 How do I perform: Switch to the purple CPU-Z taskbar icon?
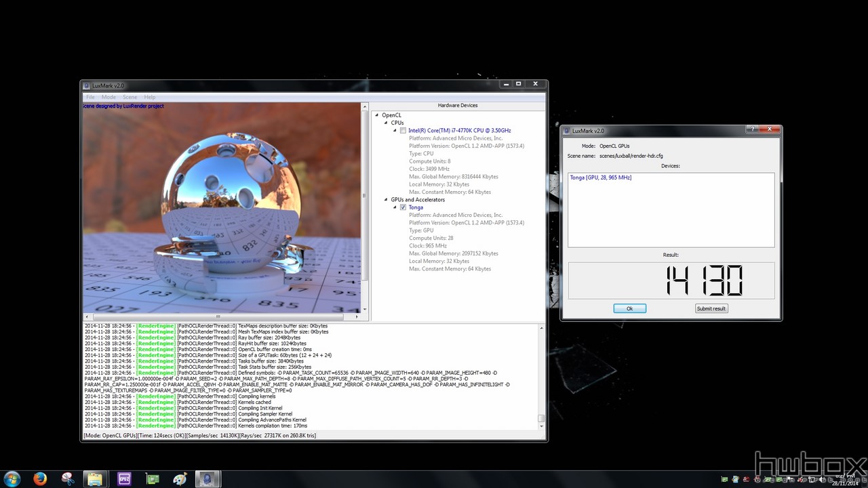point(124,479)
